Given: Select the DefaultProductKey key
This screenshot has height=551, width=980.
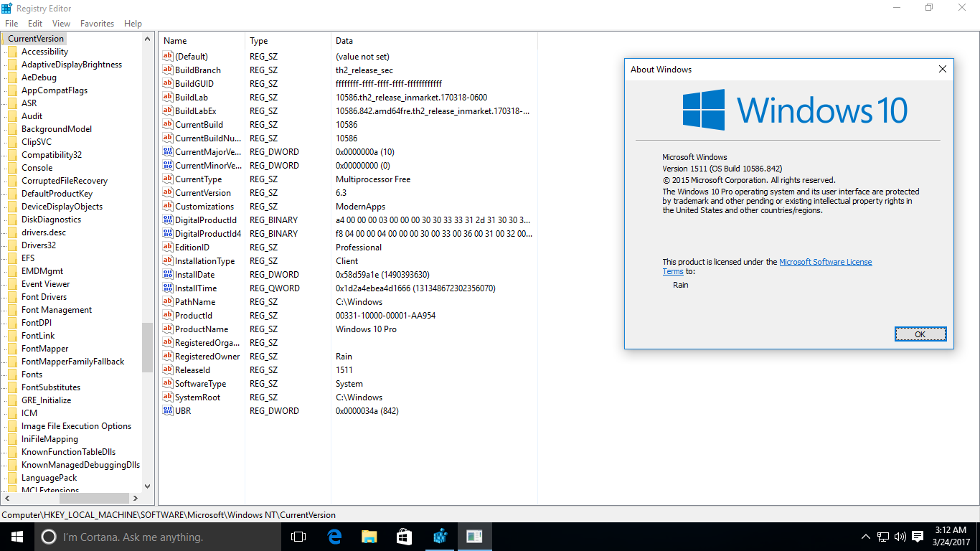Looking at the screenshot, I should (x=57, y=194).
